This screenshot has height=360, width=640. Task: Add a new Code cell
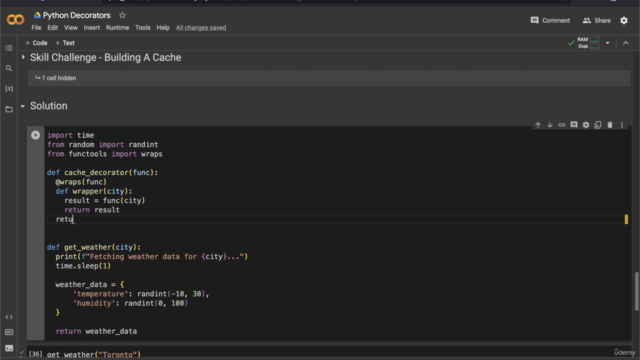coord(36,43)
